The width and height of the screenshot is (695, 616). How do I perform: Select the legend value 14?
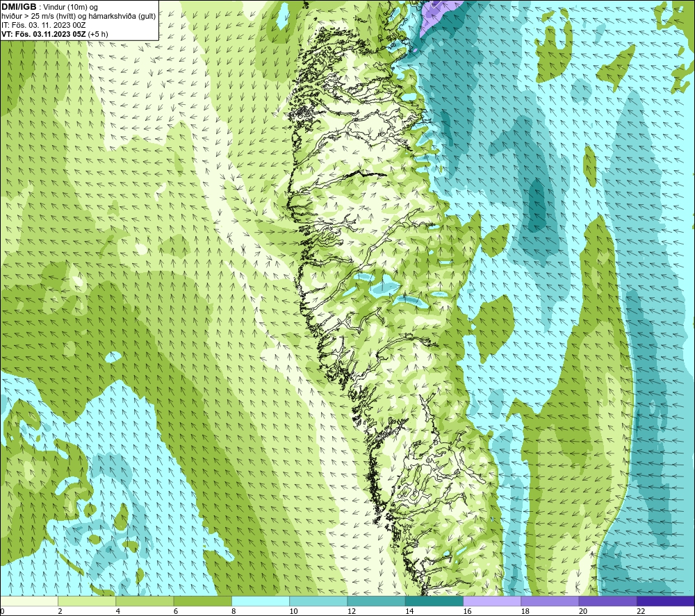click(x=409, y=612)
